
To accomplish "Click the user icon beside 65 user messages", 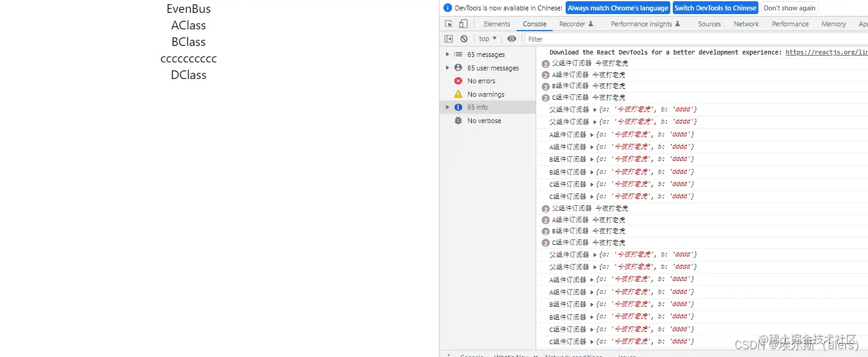I will pyautogui.click(x=458, y=67).
